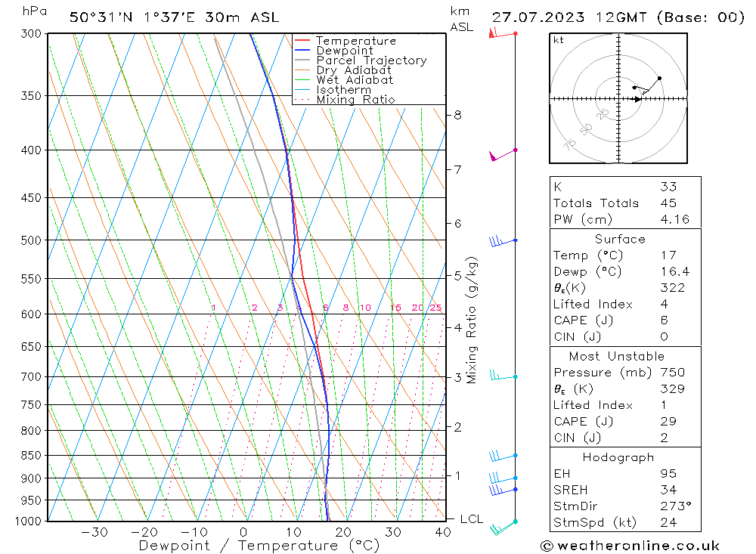Click the hodograph endpoint dot upper right

coord(659,78)
